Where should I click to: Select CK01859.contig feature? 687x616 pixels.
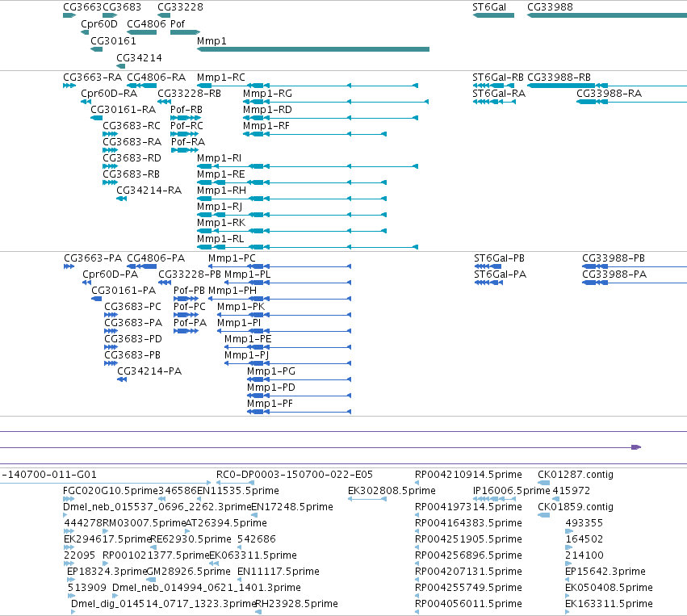544,515
